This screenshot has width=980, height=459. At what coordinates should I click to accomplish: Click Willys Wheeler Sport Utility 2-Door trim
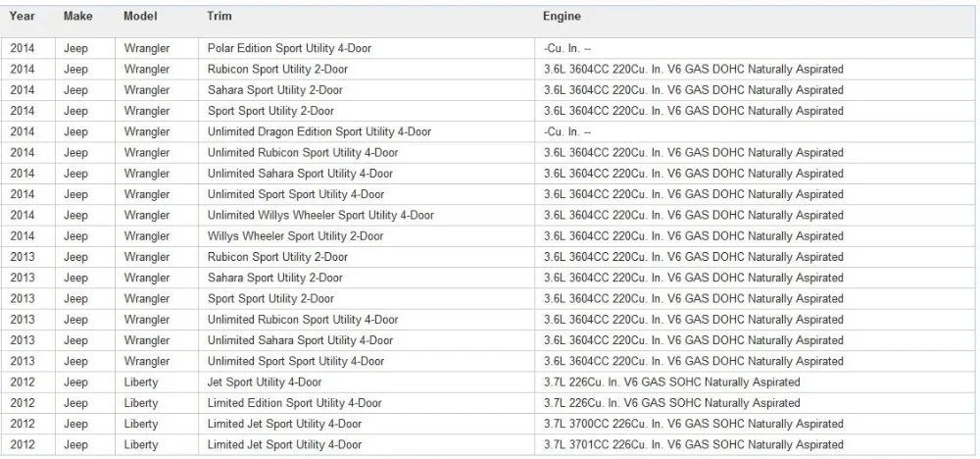[x=296, y=236]
